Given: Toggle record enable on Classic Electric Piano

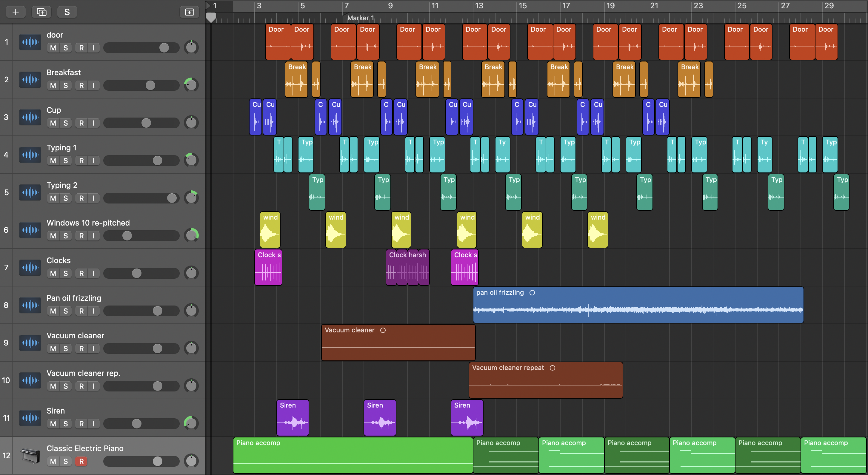Looking at the screenshot, I should [81, 461].
